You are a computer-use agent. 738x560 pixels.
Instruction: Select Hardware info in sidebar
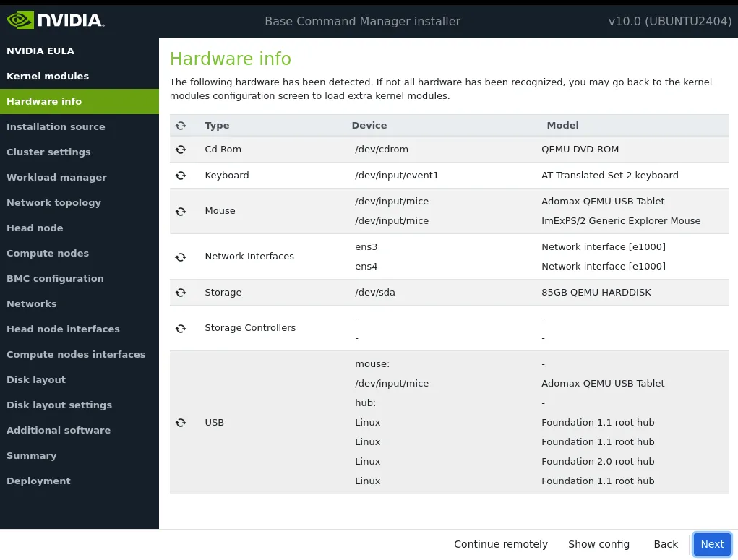pyautogui.click(x=80, y=102)
